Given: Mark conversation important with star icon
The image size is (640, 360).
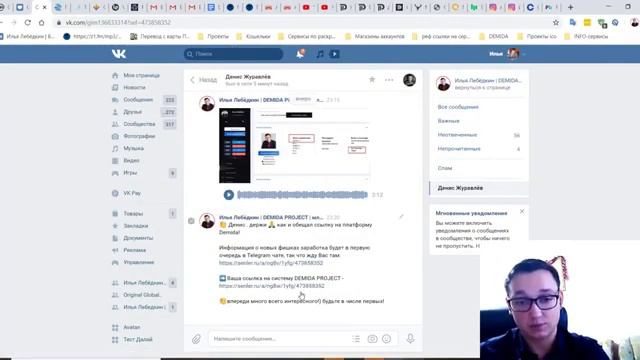Looking at the screenshot, I should pos(372,80).
